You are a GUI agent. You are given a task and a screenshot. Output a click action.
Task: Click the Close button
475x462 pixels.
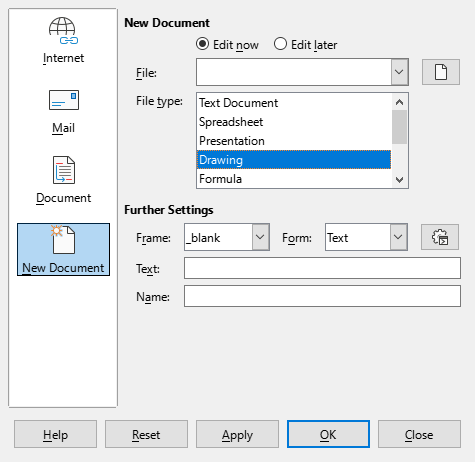[419, 434]
